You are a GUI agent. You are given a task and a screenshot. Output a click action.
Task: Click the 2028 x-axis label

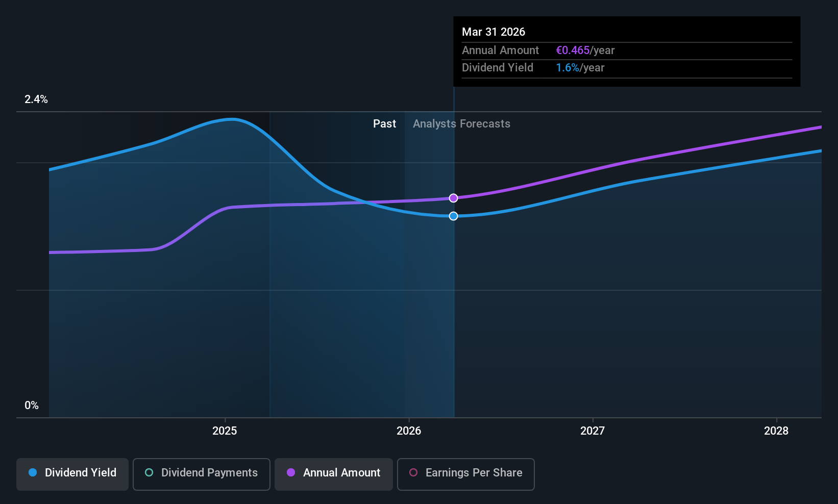[776, 431]
